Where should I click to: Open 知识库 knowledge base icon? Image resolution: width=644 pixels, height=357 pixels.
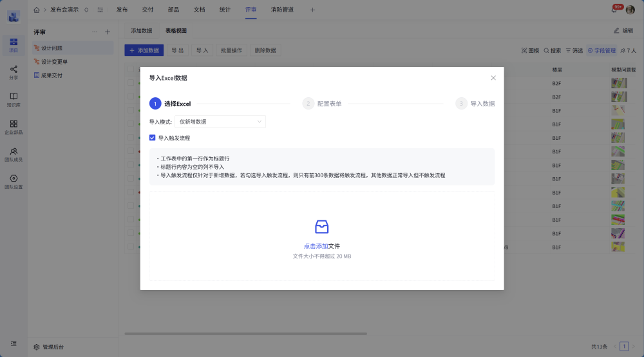[14, 97]
